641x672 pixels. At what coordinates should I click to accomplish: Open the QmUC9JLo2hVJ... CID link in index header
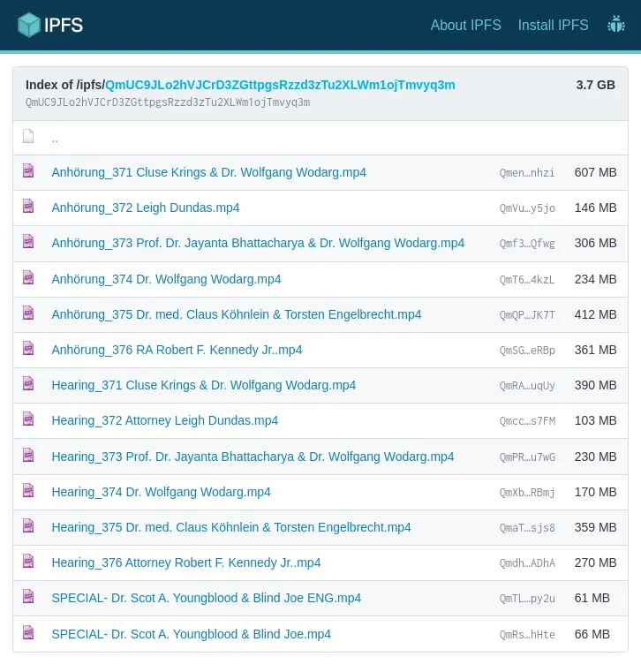pyautogui.click(x=280, y=85)
